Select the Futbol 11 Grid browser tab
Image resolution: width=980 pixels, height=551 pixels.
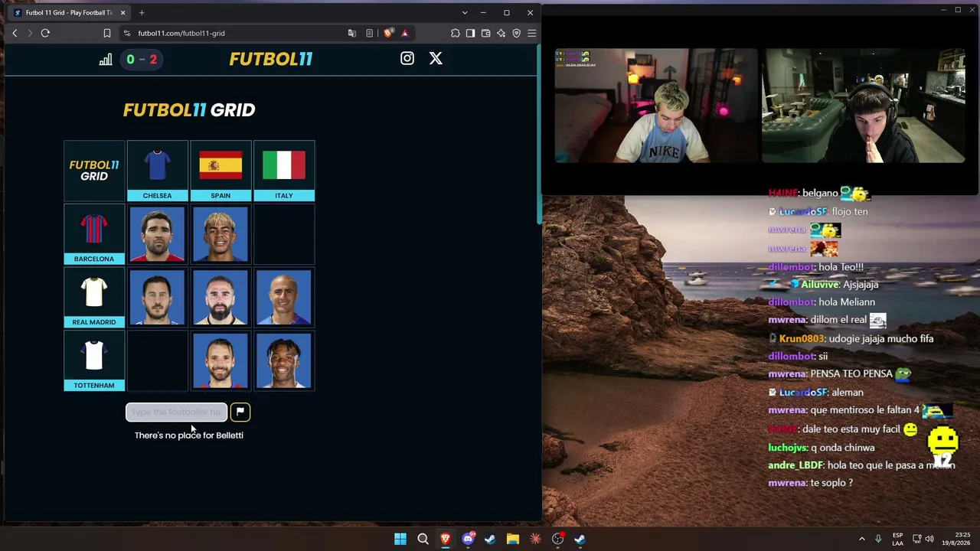67,12
